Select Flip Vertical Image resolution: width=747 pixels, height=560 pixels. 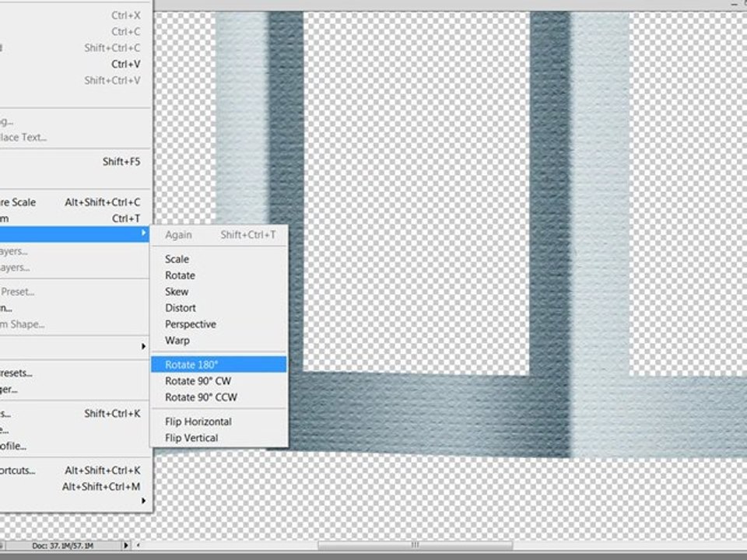coord(219,438)
